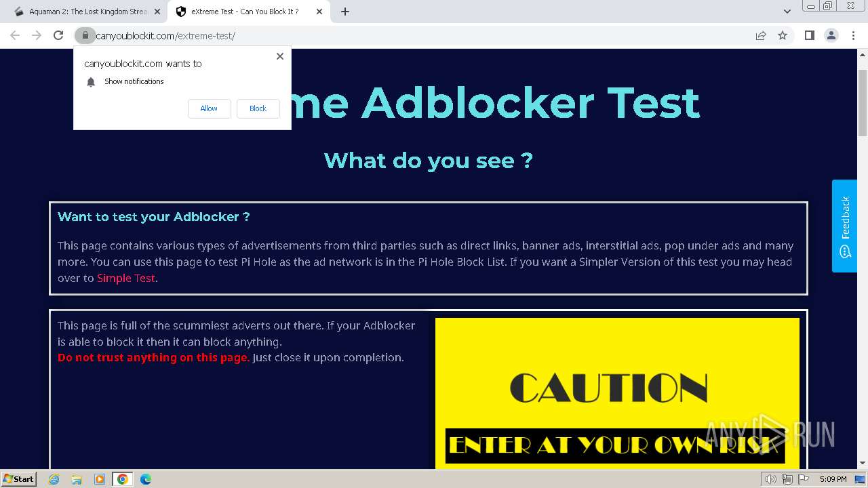Go forward to the next page
This screenshot has width=868, height=488.
[x=37, y=35]
